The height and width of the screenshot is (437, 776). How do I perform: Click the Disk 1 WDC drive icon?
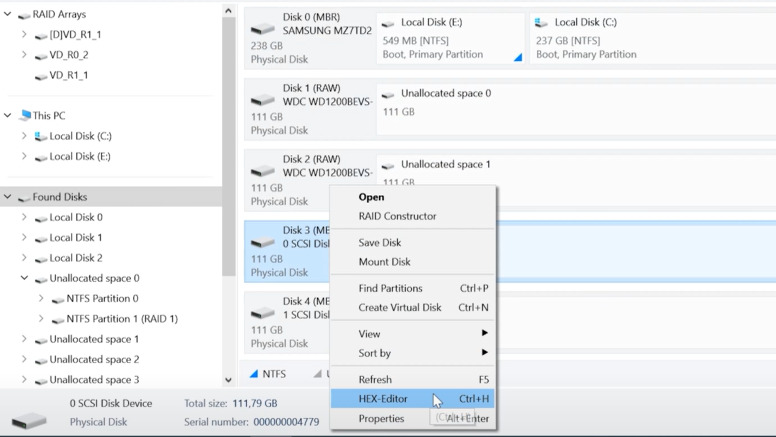pos(263,100)
